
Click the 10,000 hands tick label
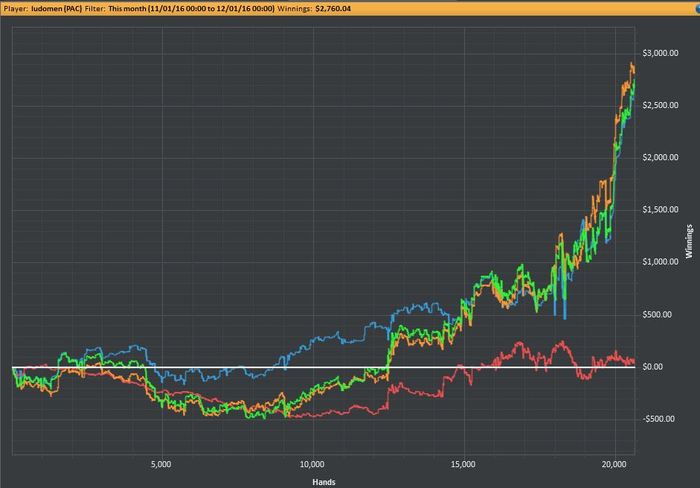(312, 464)
